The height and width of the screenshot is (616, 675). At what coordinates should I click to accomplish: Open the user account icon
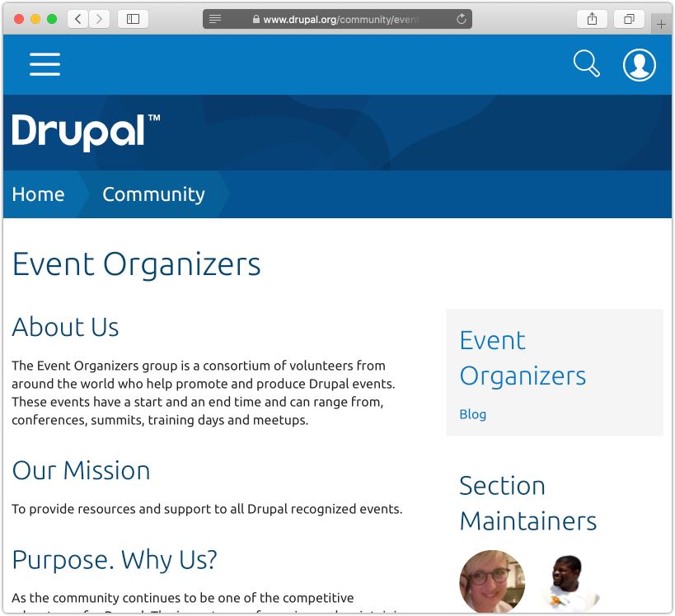click(x=640, y=65)
